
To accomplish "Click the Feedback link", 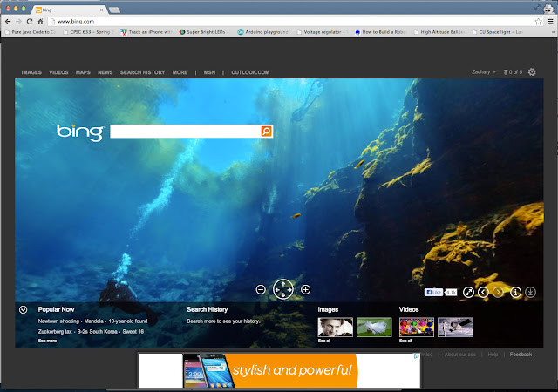I will [x=521, y=355].
